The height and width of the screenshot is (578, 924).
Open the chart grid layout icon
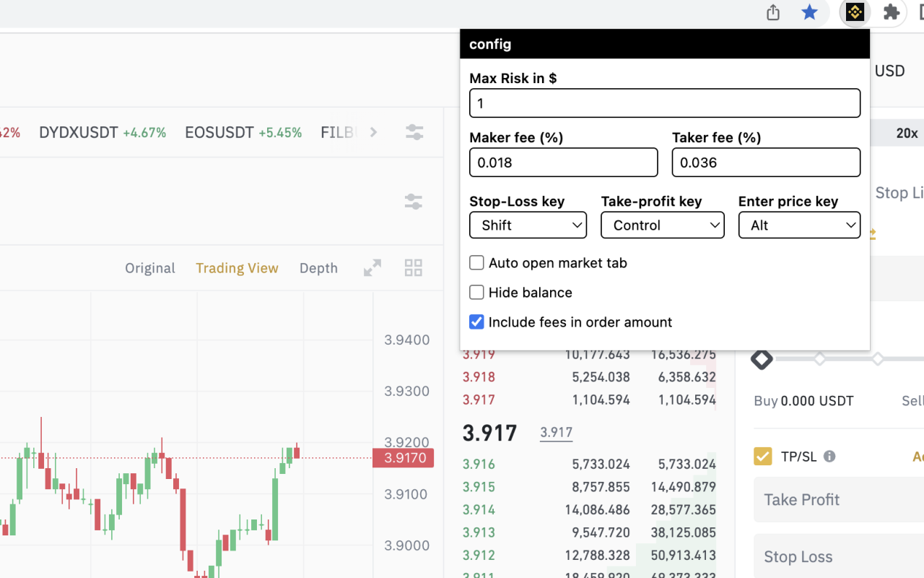pos(413,267)
